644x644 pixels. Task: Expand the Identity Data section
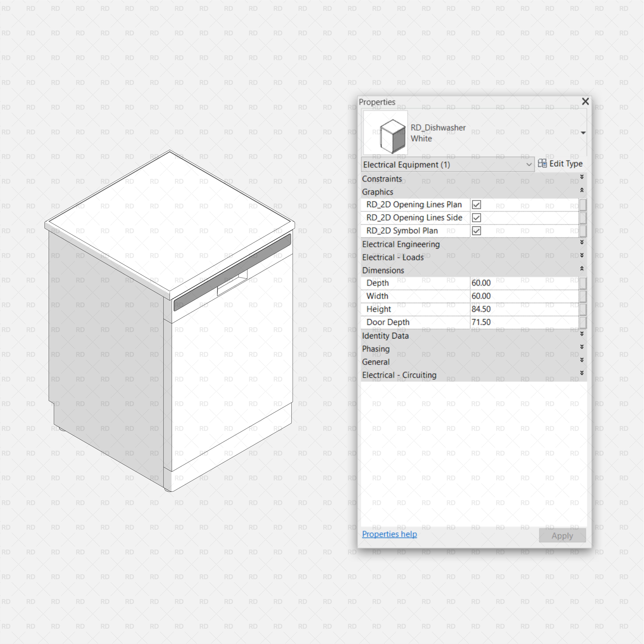pyautogui.click(x=582, y=334)
